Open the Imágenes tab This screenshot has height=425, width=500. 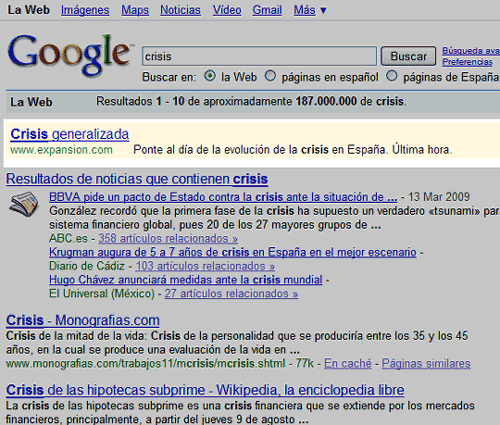(85, 10)
